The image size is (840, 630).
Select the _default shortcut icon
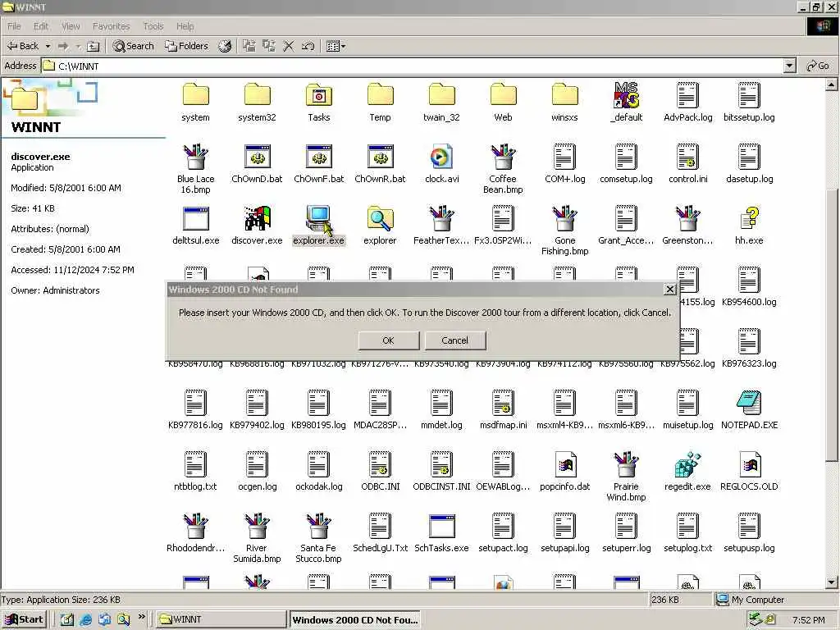coord(626,103)
